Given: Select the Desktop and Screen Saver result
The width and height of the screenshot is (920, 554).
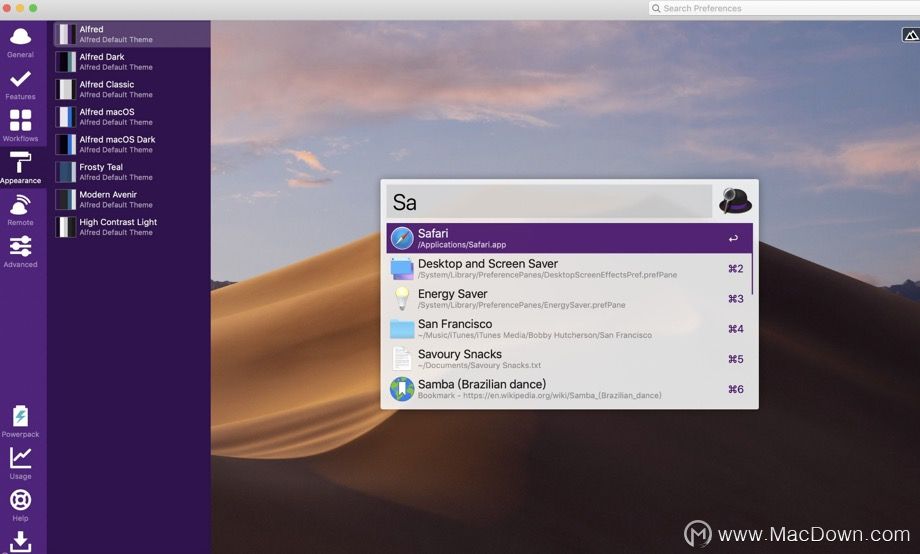Looking at the screenshot, I should tap(569, 268).
